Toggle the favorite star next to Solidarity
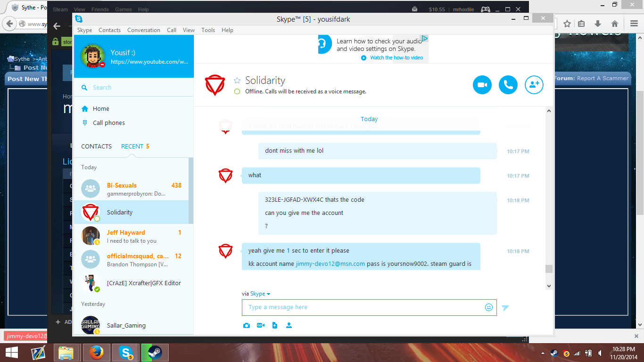 [237, 81]
